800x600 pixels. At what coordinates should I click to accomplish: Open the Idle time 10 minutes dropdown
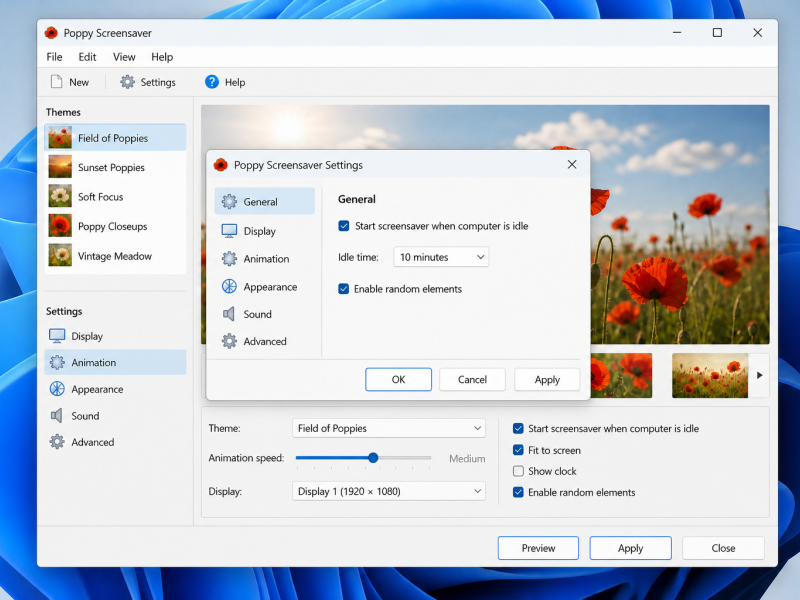coord(441,257)
